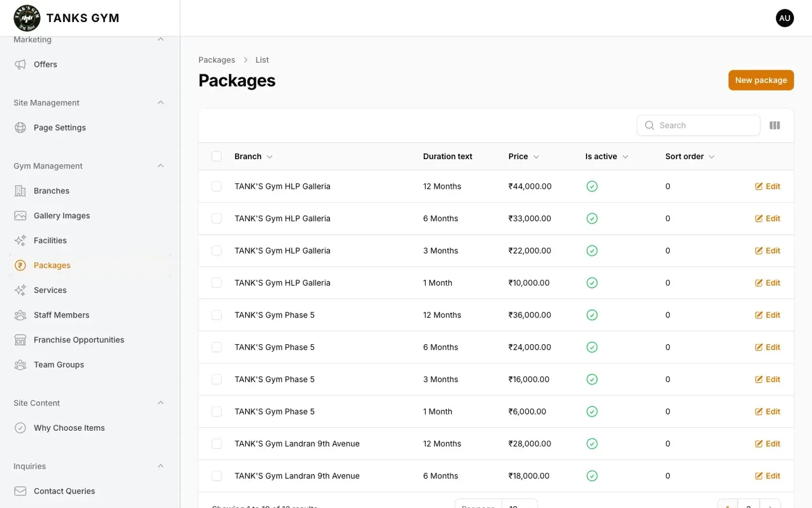Screen dimensions: 812x508
Task: Click active check icon for Phase 5 1 Month
Action: click(x=592, y=412)
